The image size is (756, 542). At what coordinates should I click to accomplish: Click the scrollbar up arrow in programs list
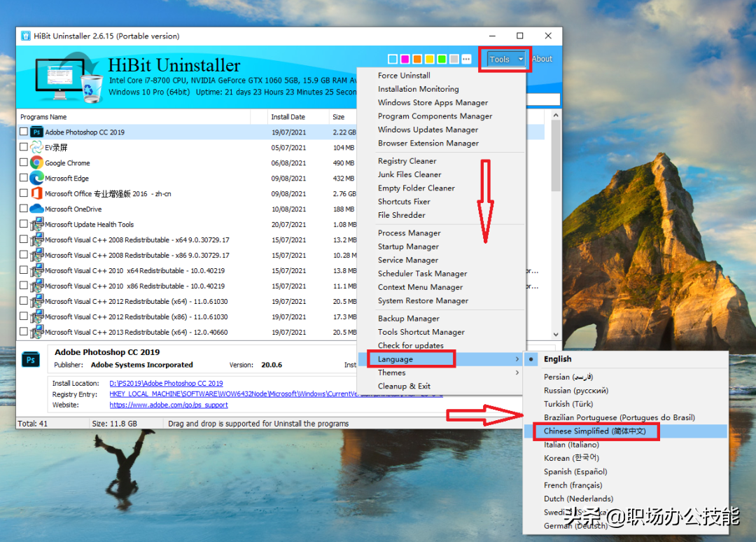(x=556, y=116)
